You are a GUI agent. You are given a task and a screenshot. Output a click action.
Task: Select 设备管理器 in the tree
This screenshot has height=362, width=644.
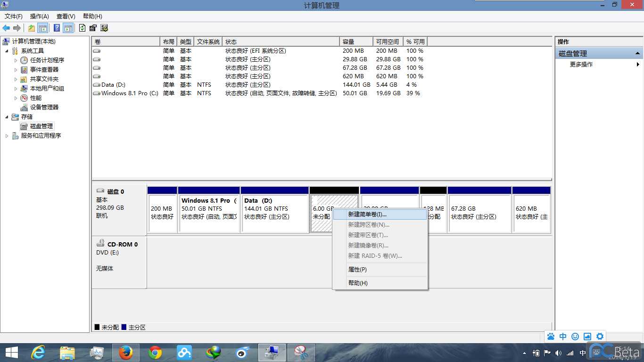(x=44, y=107)
